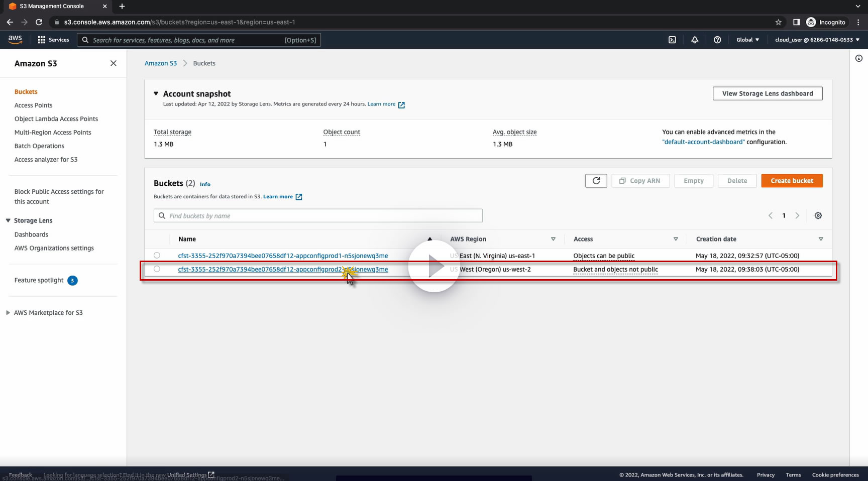Open Access Points in the sidebar
868x481 pixels.
point(34,105)
